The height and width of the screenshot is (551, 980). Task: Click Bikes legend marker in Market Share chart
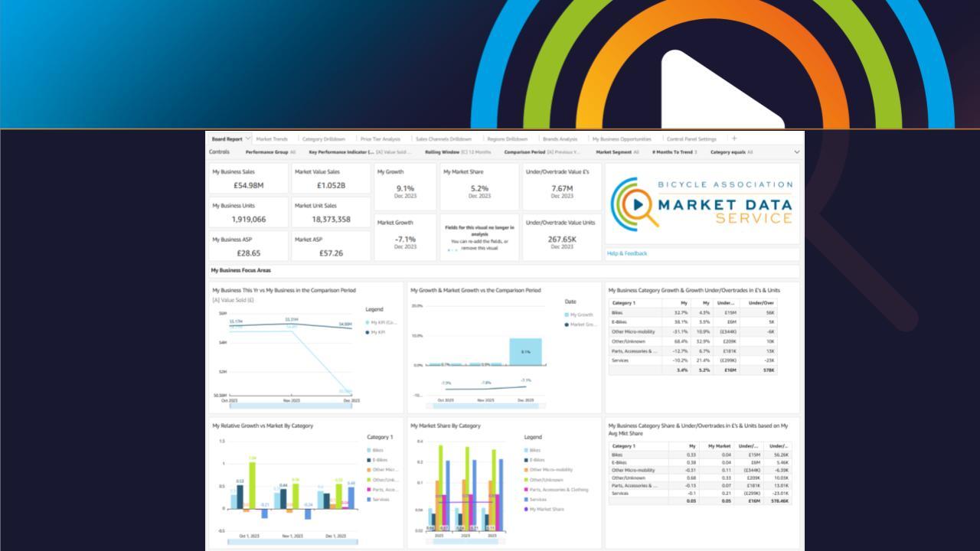pyautogui.click(x=526, y=451)
